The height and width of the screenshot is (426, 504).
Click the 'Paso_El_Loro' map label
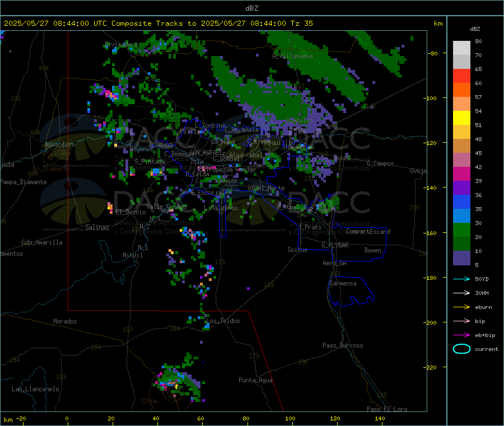point(387,409)
